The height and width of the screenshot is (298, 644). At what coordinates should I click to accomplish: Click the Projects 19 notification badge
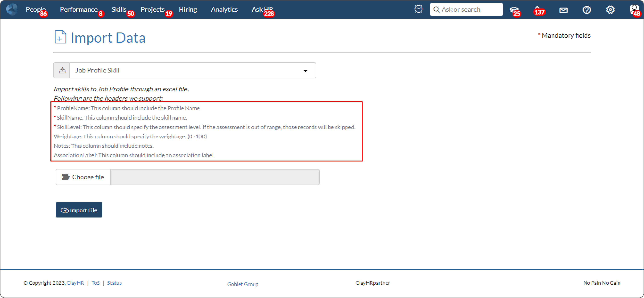(169, 13)
